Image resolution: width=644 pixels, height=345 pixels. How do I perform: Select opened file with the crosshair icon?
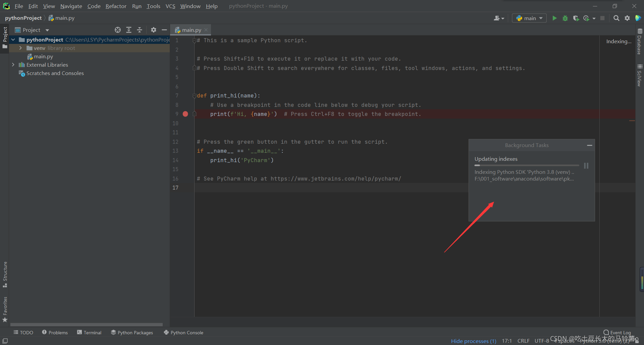click(118, 30)
